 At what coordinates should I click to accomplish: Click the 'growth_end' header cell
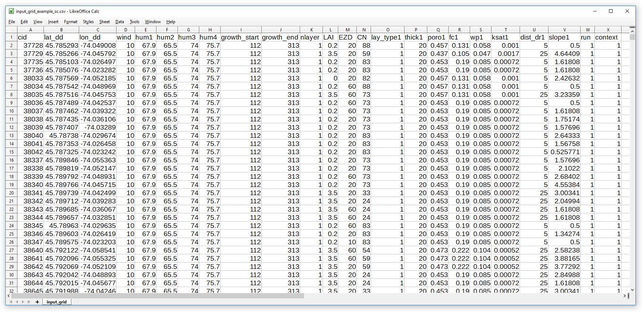coord(280,37)
